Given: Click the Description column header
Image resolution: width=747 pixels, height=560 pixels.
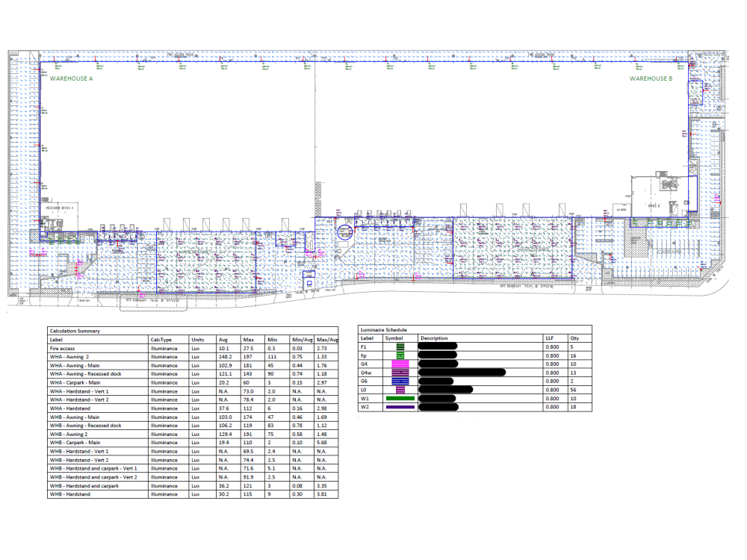Looking at the screenshot, I should point(434,338).
